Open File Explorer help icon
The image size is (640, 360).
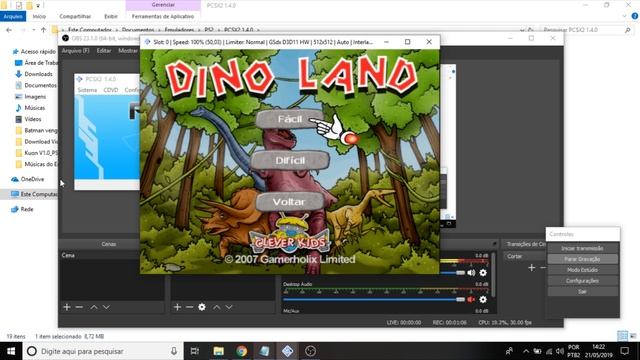tap(635, 16)
